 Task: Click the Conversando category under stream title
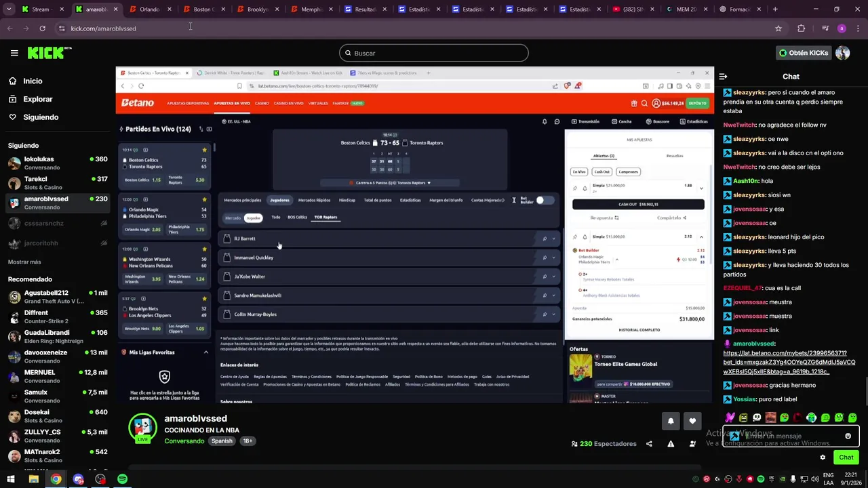[x=184, y=441]
